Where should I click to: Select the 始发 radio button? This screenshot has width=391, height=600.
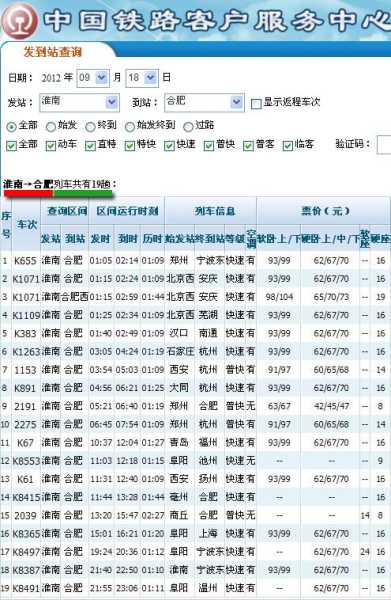(x=51, y=126)
